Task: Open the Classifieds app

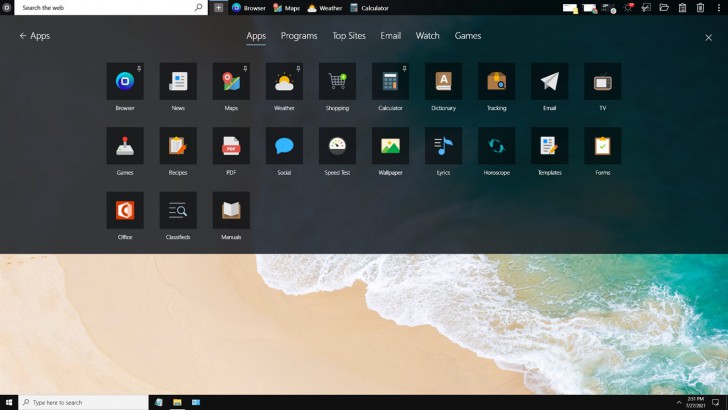Action: [178, 210]
